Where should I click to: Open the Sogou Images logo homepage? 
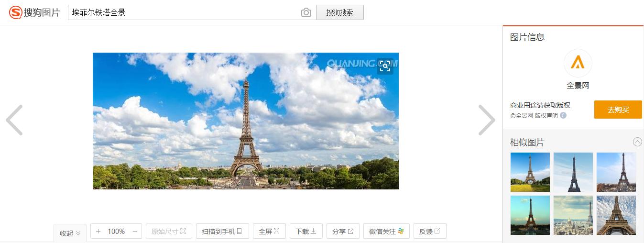coord(34,12)
